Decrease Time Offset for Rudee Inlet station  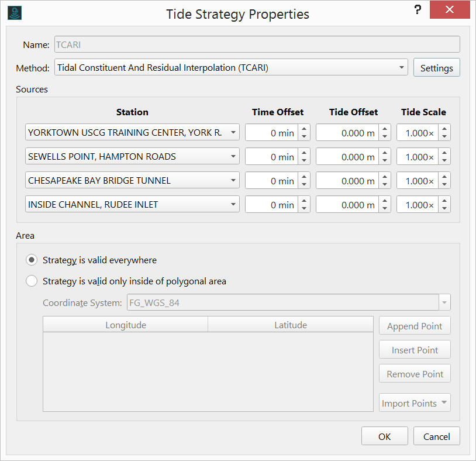[x=304, y=209]
